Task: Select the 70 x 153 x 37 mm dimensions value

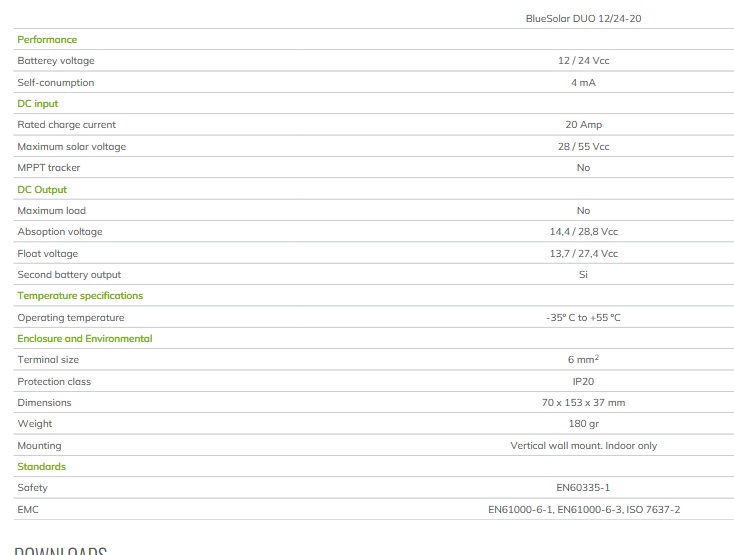Action: 583,403
